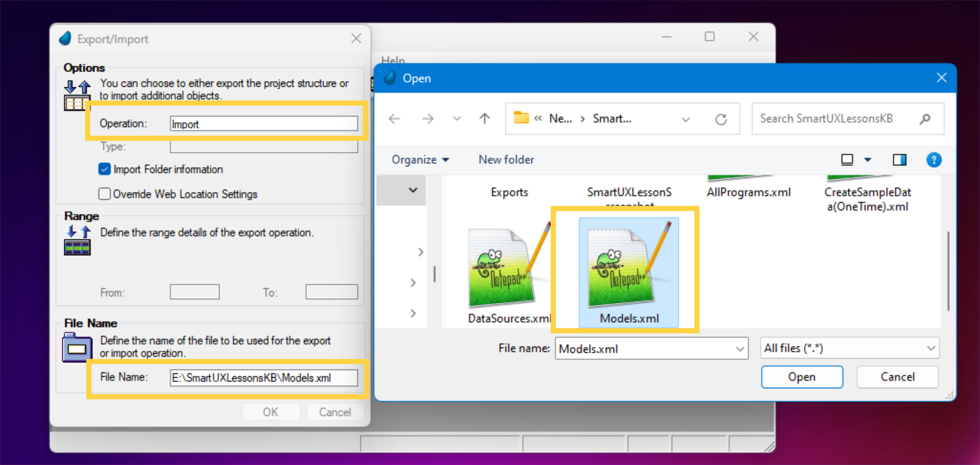Uncheck Import Folder information
This screenshot has width=980, height=465.
[105, 169]
